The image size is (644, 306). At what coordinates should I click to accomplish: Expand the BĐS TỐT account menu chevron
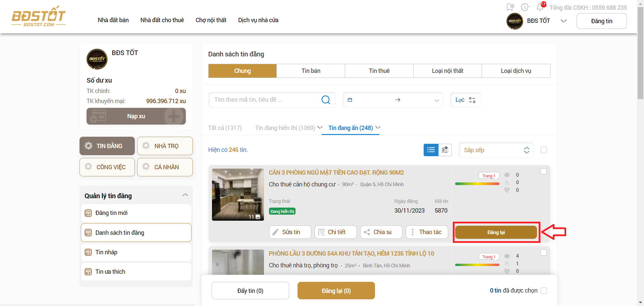point(563,21)
